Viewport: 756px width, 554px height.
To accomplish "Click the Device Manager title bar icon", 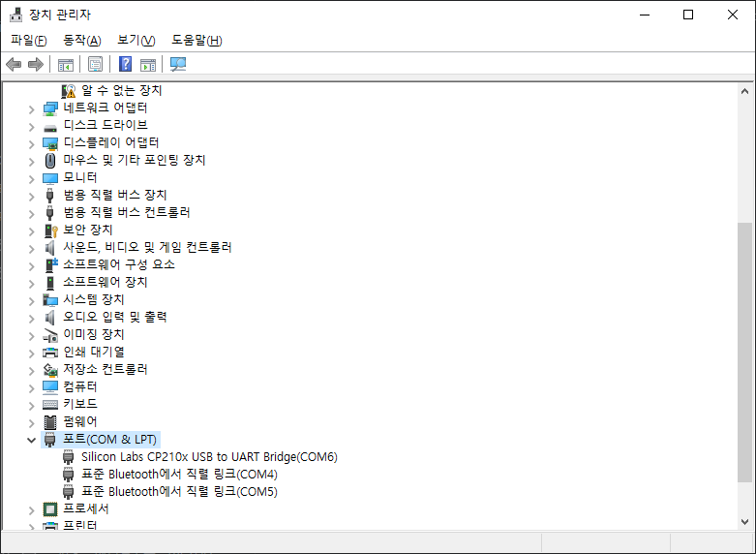I will (x=15, y=15).
